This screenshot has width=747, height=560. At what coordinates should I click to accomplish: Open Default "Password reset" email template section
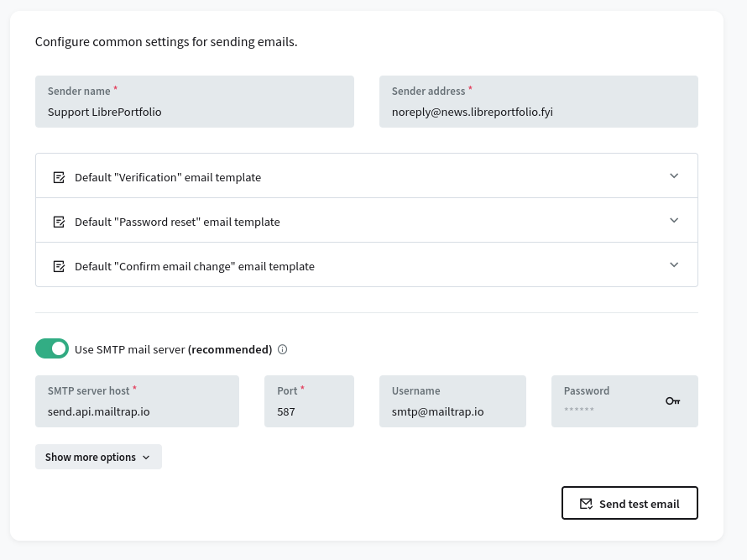(x=177, y=222)
